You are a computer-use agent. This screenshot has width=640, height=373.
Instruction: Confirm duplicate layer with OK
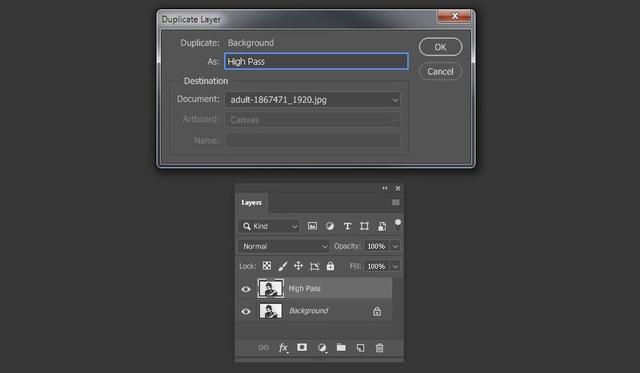tap(440, 47)
